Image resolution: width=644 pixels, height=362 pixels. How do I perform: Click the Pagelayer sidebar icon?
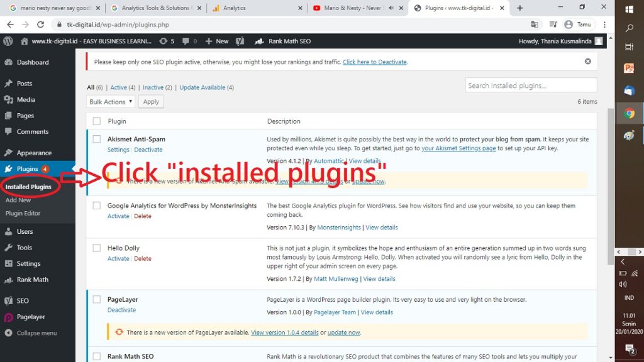[8, 317]
